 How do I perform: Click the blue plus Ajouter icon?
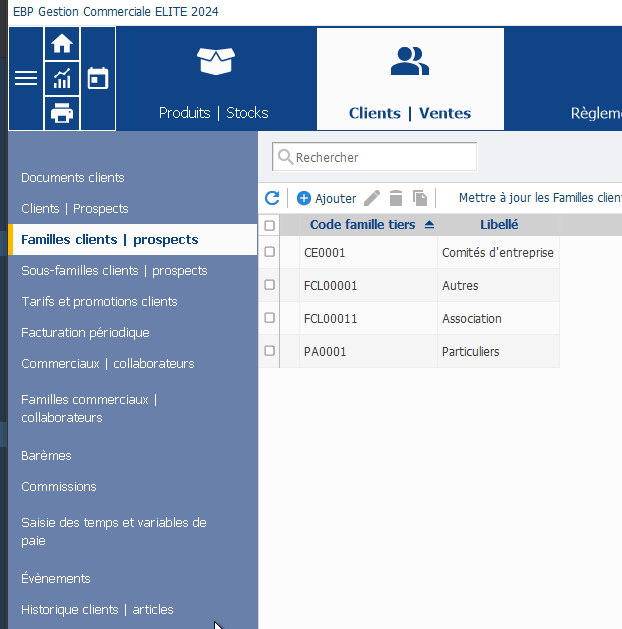[304, 198]
